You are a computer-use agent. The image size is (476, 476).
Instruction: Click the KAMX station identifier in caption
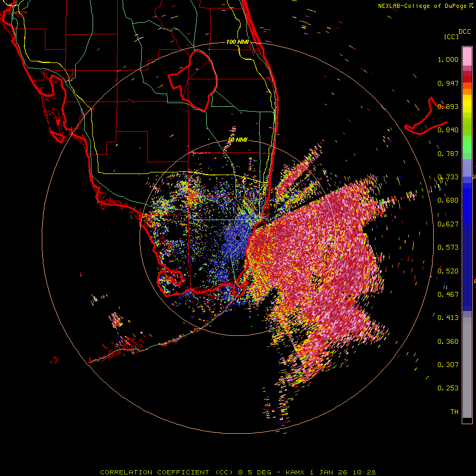pos(296,472)
